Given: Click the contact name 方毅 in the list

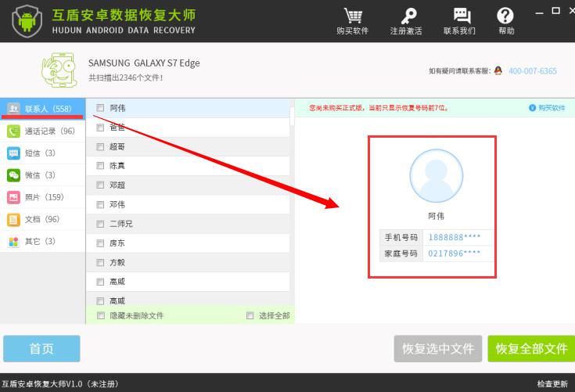Looking at the screenshot, I should tap(117, 263).
